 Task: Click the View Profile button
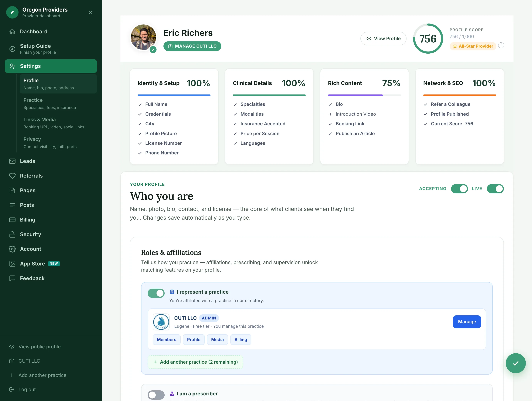pyautogui.click(x=383, y=39)
